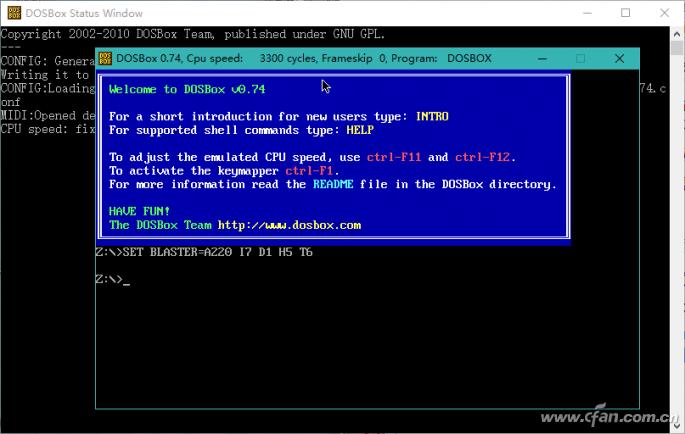Minimize the DOSBox Status Window
Viewport: 685px width, 434px height.
tap(588, 13)
